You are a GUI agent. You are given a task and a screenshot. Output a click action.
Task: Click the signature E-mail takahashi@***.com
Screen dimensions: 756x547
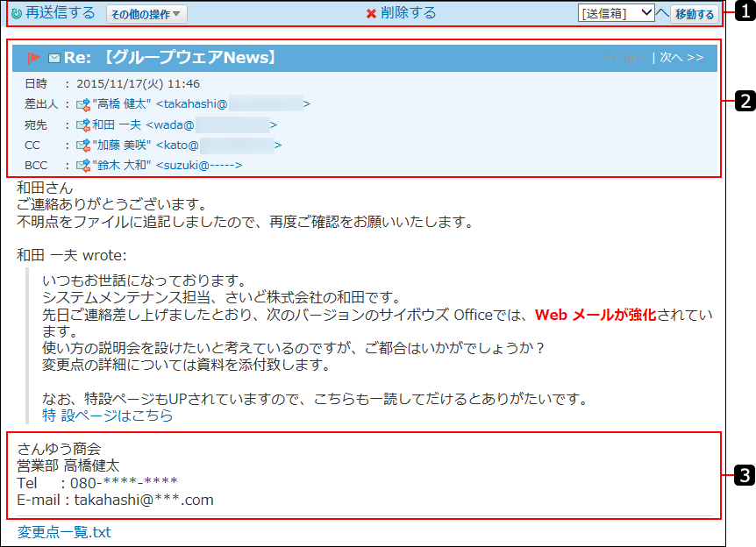pos(115,500)
